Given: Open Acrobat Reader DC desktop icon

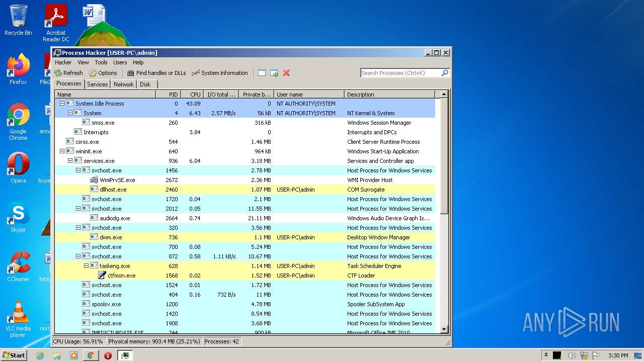Looking at the screenshot, I should pyautogui.click(x=56, y=23).
